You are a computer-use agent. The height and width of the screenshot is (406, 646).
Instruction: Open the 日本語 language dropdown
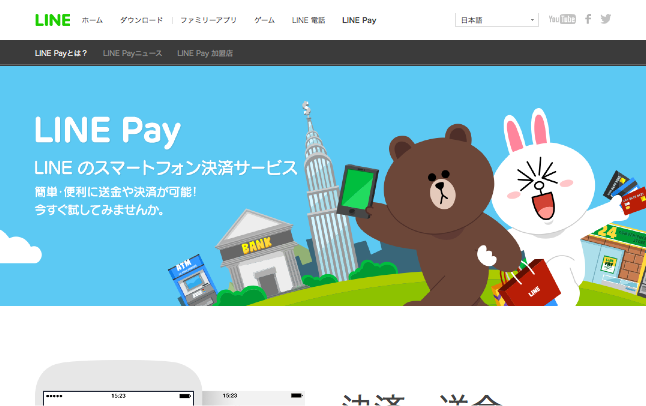click(x=496, y=20)
